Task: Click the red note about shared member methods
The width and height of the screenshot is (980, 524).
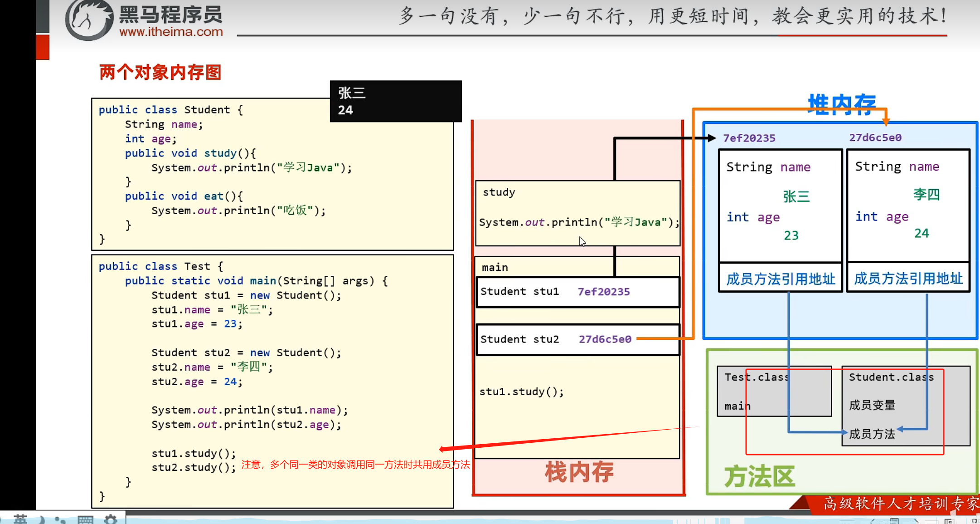Action: coord(355,465)
